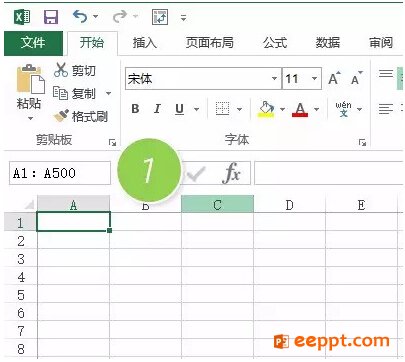This screenshot has height=362, width=405.
Task: Open the font name dropdown list
Action: (x=274, y=79)
